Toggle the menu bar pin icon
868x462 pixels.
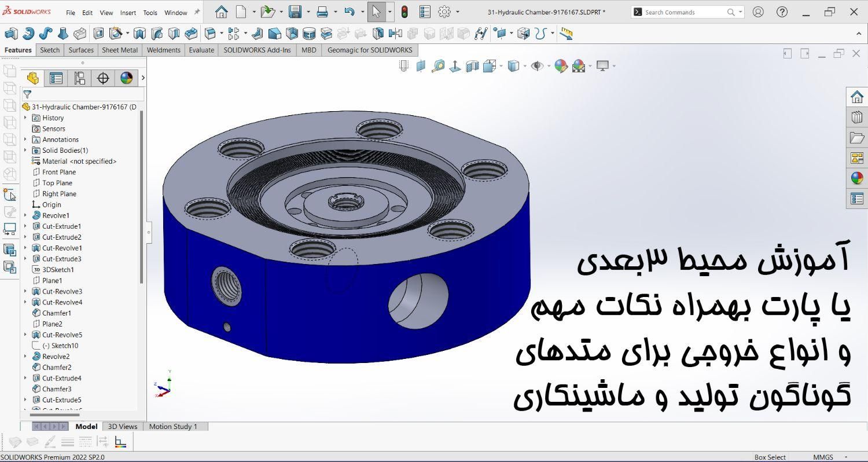(x=197, y=12)
